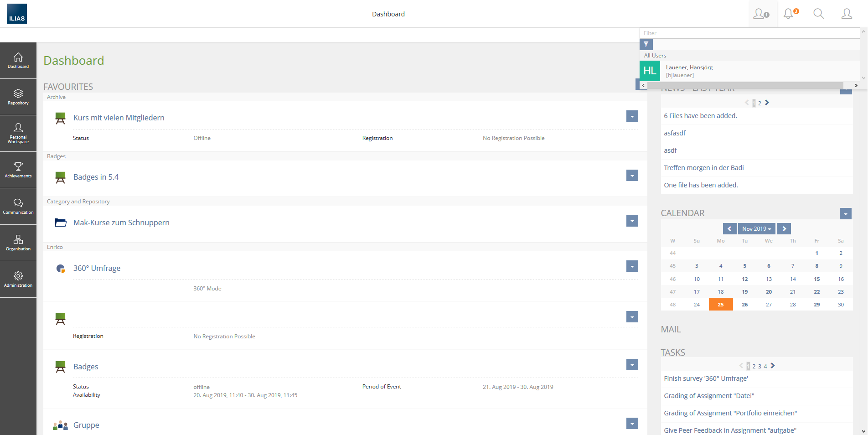Open Calendar block actions dropdown
Screen dimensions: 868x435
coord(845,214)
